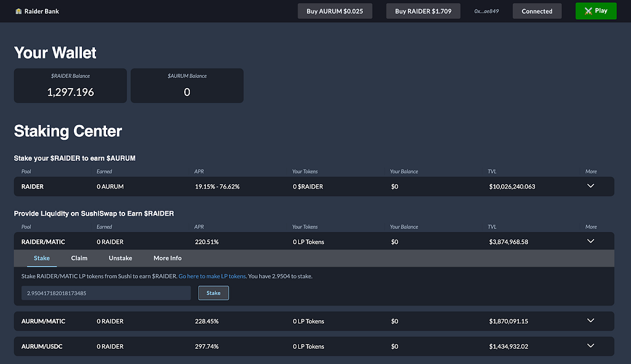Screen dimensions: 631x364
Task: Click the wallet address 0x...ae849
Action: (487, 11)
